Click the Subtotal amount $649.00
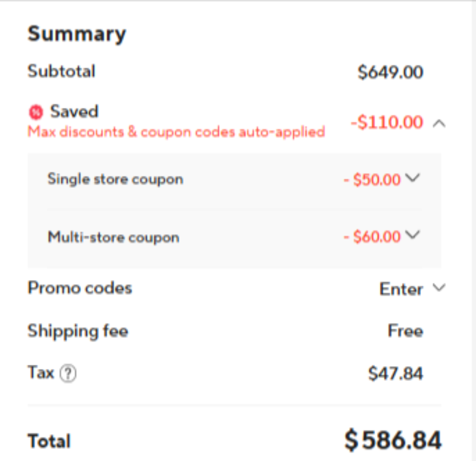Screen dimensions: 476x461 click(x=390, y=72)
